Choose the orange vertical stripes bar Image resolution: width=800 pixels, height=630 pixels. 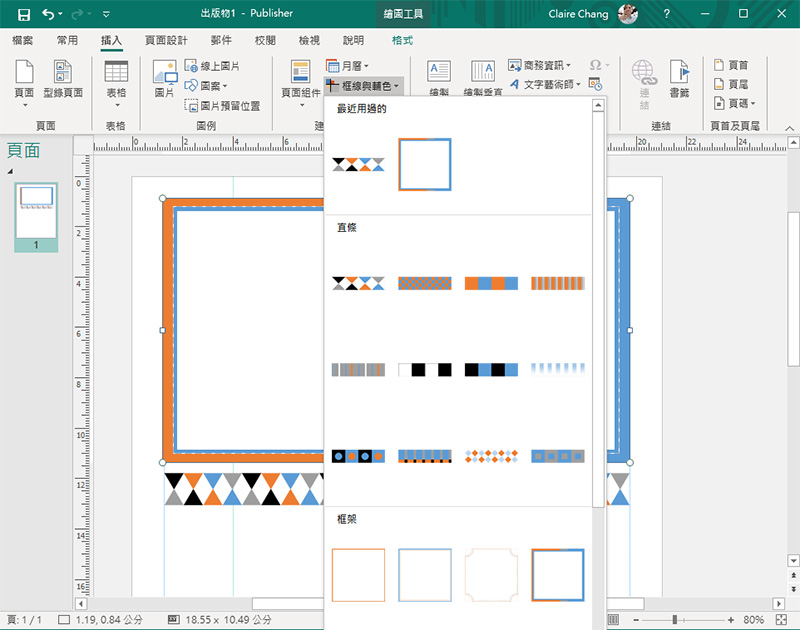coord(558,283)
